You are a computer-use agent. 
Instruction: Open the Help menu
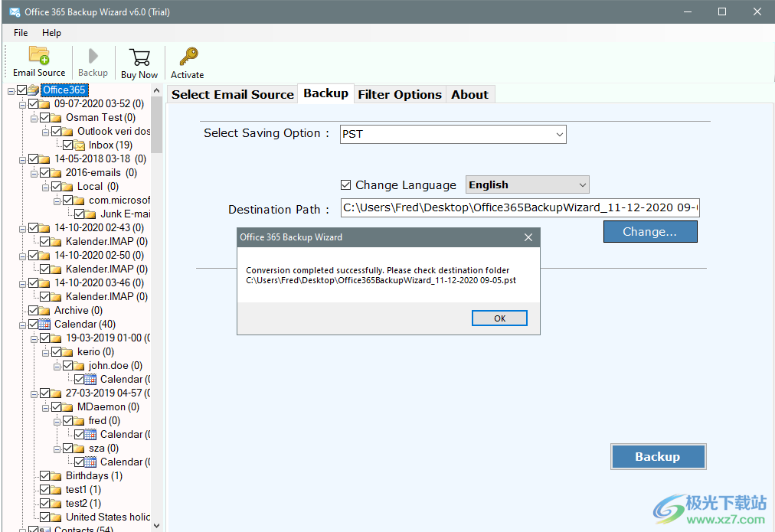(51, 33)
